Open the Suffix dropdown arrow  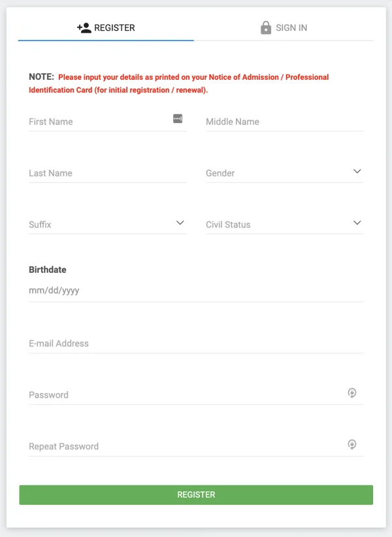click(x=180, y=223)
